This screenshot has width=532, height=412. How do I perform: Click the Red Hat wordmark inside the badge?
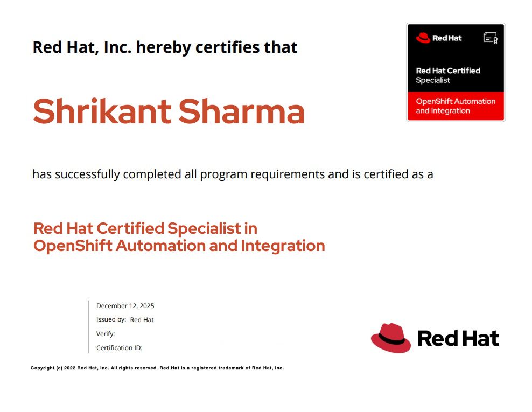447,38
